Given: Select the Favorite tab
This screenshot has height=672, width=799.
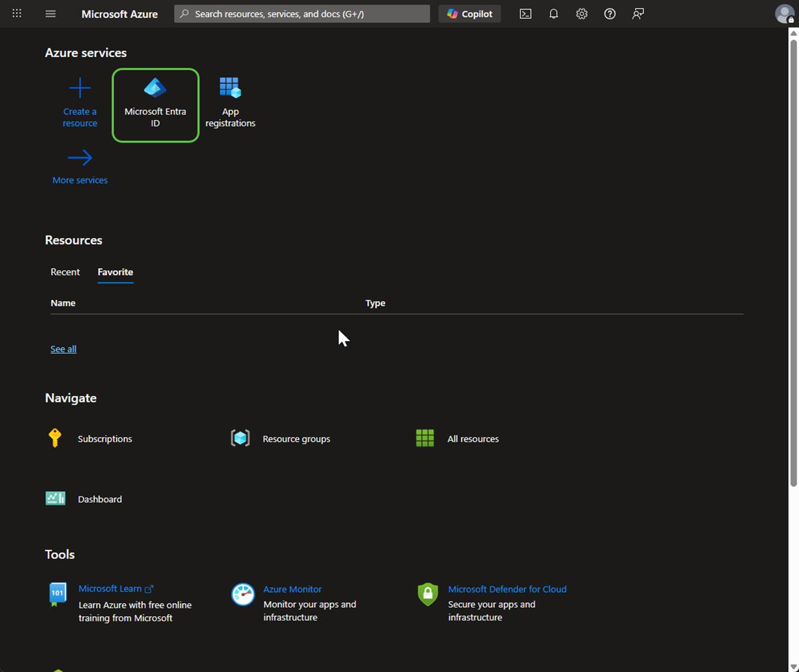Looking at the screenshot, I should point(115,272).
